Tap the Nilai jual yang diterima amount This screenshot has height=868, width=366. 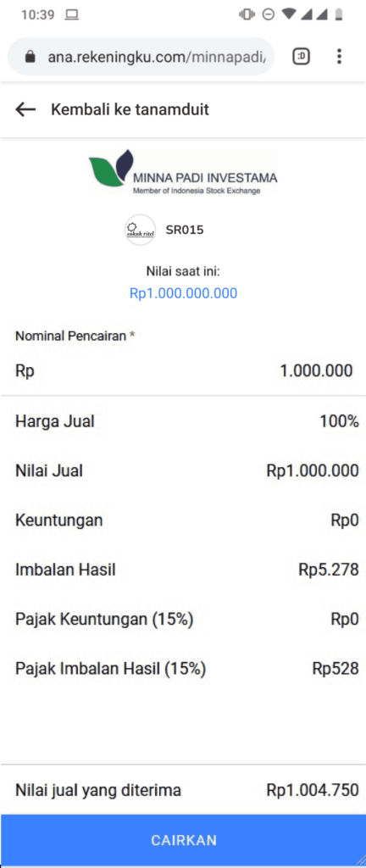coord(313,790)
